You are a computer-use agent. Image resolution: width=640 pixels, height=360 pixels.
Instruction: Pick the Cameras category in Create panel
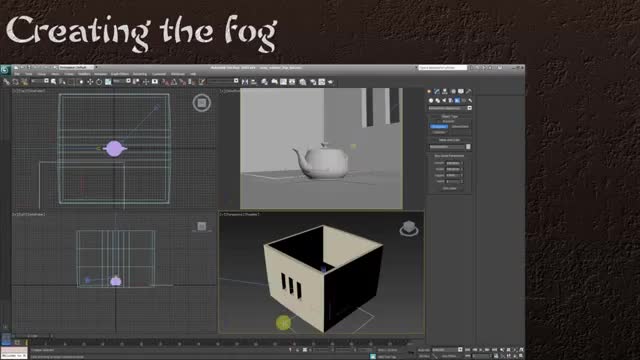pyautogui.click(x=450, y=100)
